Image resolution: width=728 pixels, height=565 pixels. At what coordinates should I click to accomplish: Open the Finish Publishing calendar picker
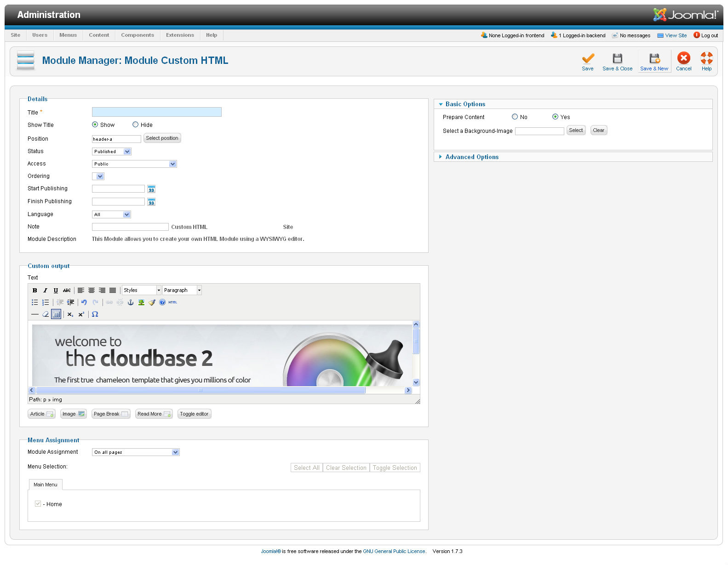tap(151, 202)
